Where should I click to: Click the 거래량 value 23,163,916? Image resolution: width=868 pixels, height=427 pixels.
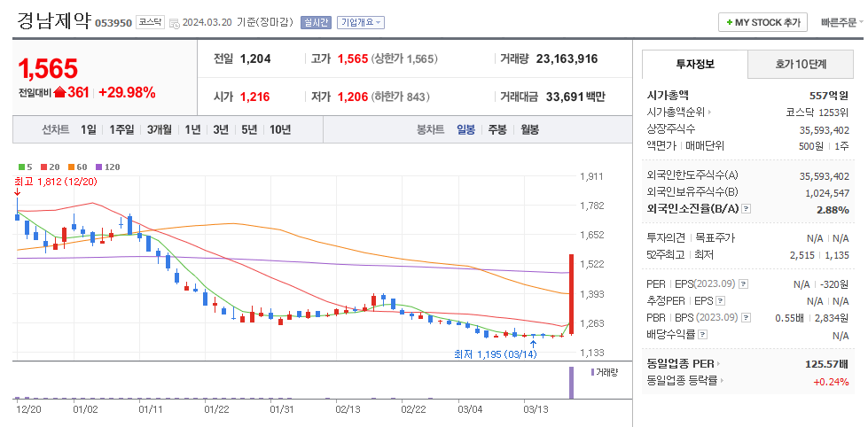(x=567, y=58)
